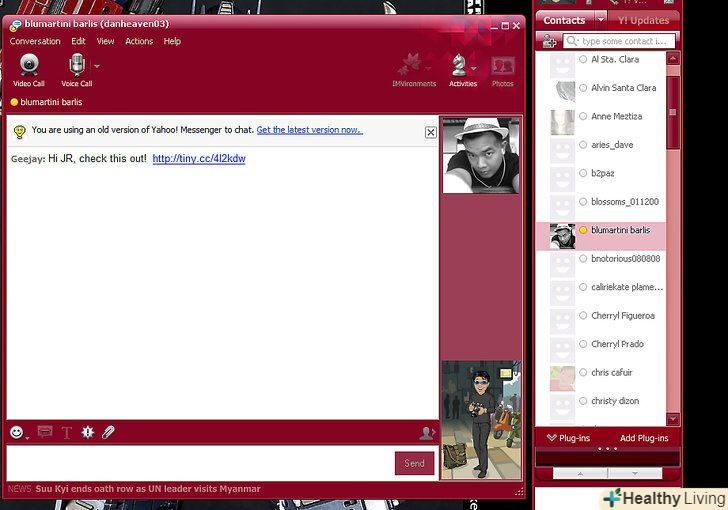Click the Send button

(x=414, y=463)
